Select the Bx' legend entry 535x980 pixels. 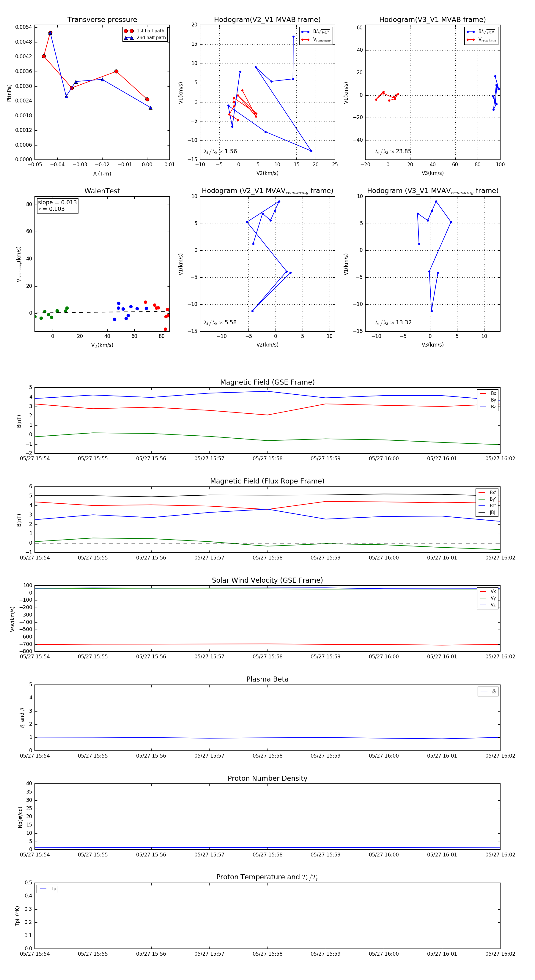[487, 493]
